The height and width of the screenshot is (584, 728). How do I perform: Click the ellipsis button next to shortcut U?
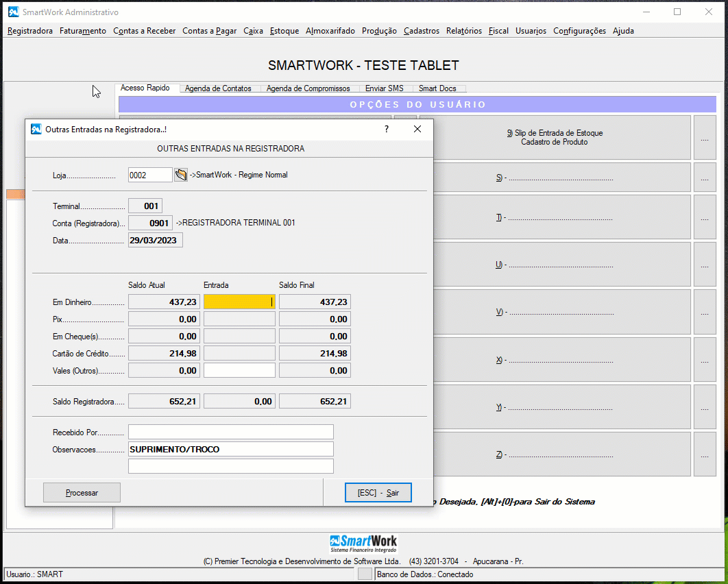click(x=705, y=264)
